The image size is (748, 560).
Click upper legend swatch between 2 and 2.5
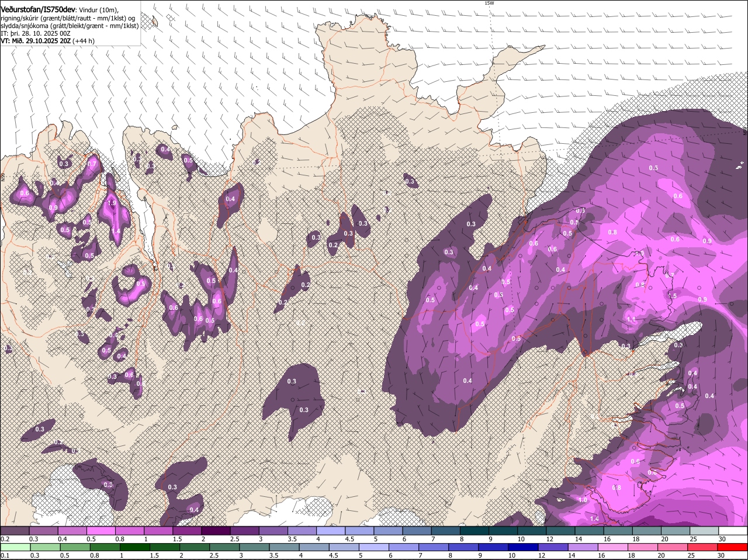click(x=216, y=531)
